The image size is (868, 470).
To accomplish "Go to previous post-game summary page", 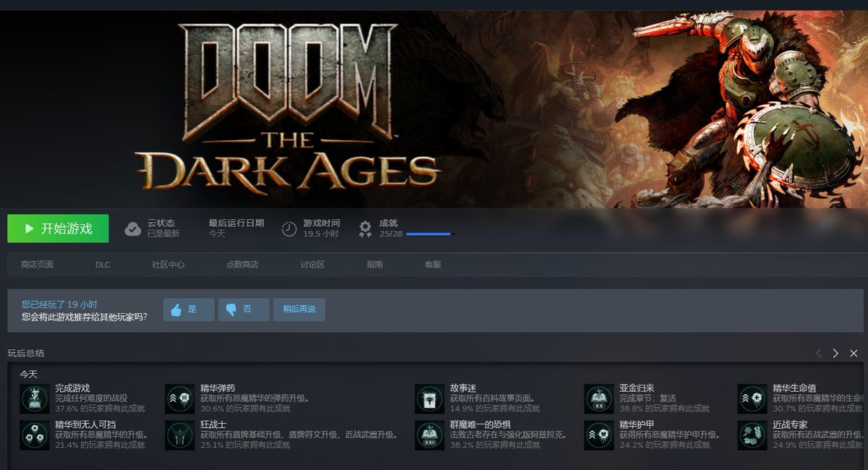I will [819, 354].
